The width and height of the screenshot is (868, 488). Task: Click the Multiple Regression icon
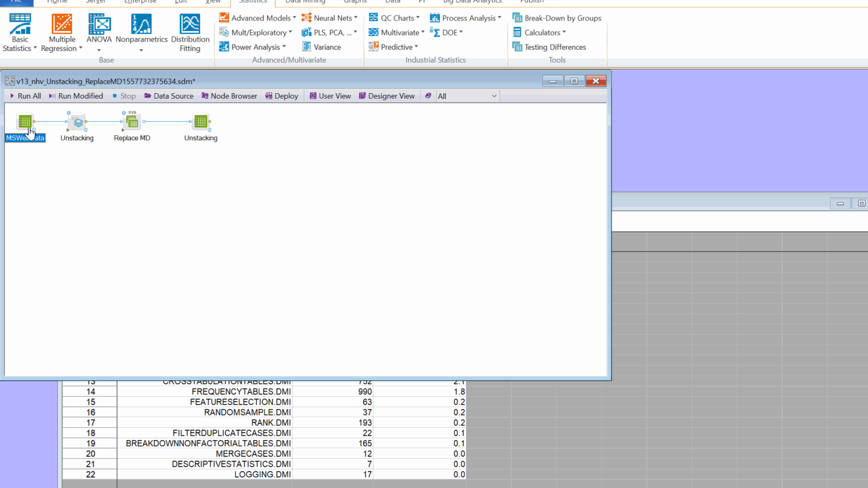pos(62,32)
